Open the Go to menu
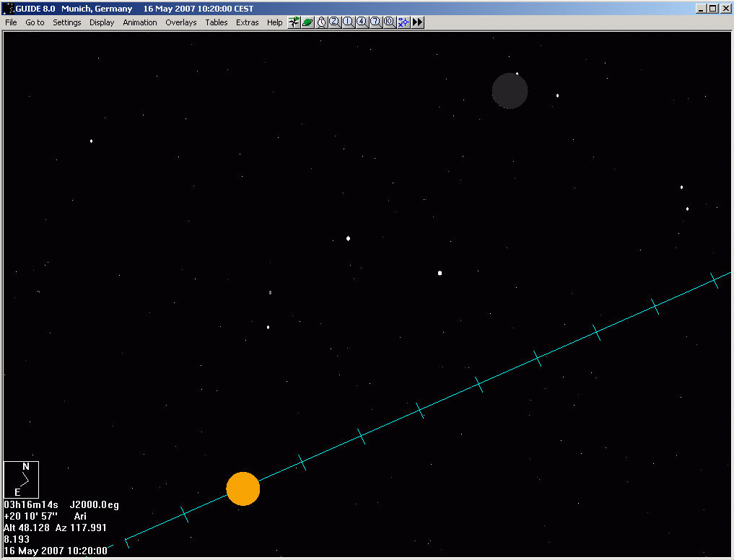Viewport: 734px width, 560px height. [35, 22]
